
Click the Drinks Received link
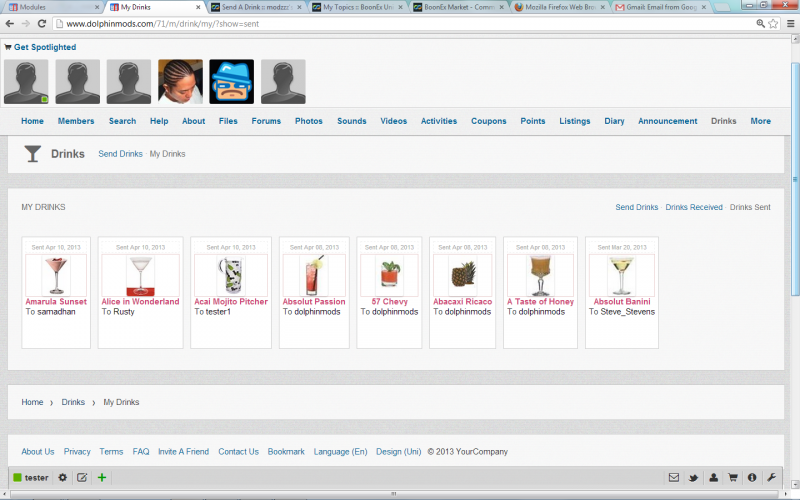[694, 207]
